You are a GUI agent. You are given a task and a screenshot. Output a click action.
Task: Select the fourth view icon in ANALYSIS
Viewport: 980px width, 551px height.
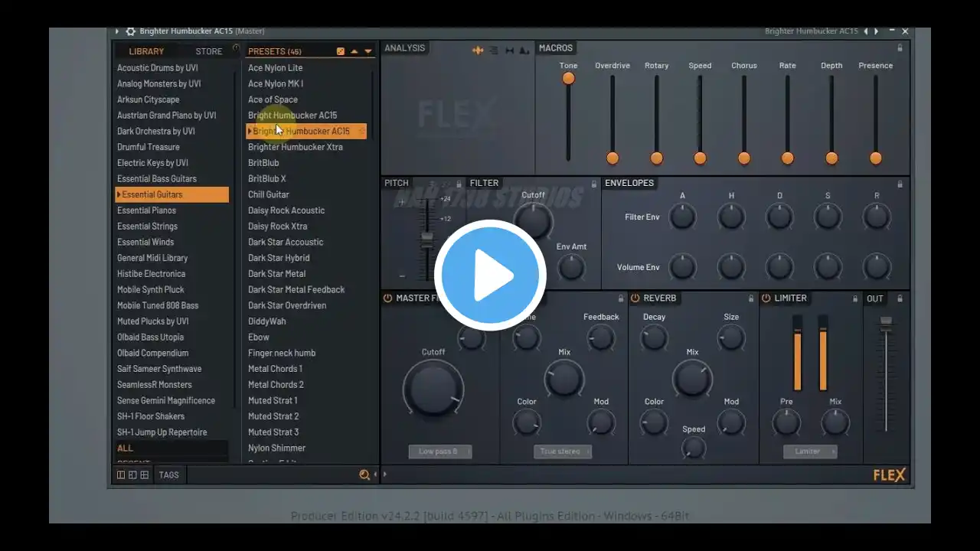(x=524, y=51)
